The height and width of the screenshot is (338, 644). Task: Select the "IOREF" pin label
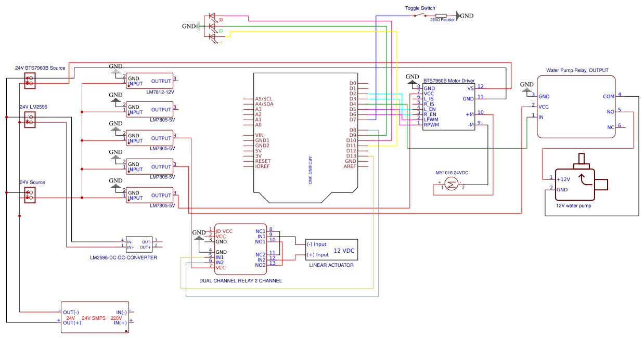[x=263, y=166]
